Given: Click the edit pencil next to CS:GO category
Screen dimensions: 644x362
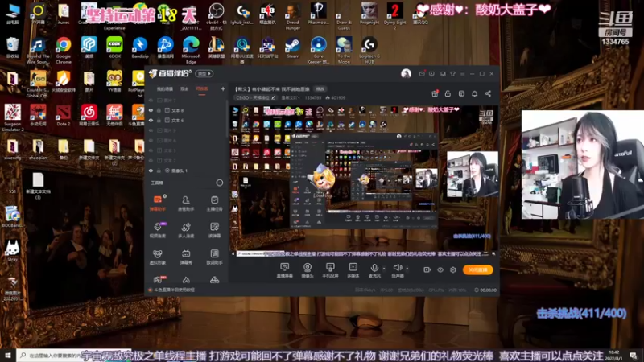Looking at the screenshot, I should pyautogui.click(x=274, y=97).
